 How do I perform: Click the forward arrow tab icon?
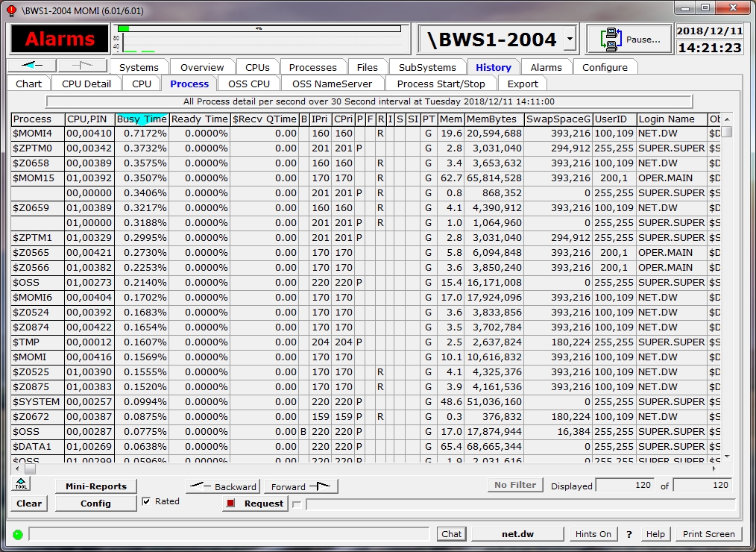[82, 66]
